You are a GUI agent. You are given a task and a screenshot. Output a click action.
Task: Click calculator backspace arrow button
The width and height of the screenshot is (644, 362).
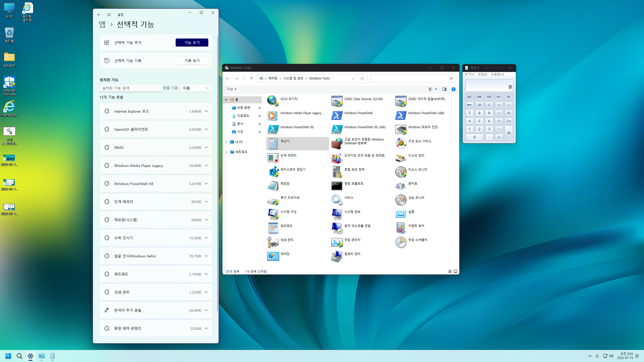pos(469,105)
